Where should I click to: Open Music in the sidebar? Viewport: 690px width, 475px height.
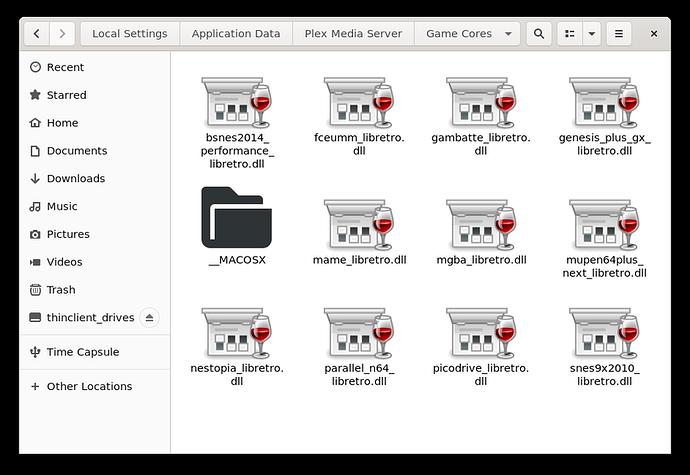pos(95,206)
